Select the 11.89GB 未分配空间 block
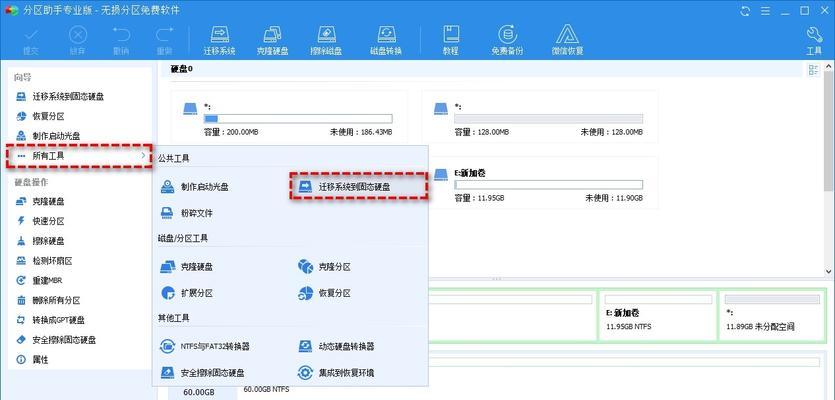 pyautogui.click(x=771, y=318)
